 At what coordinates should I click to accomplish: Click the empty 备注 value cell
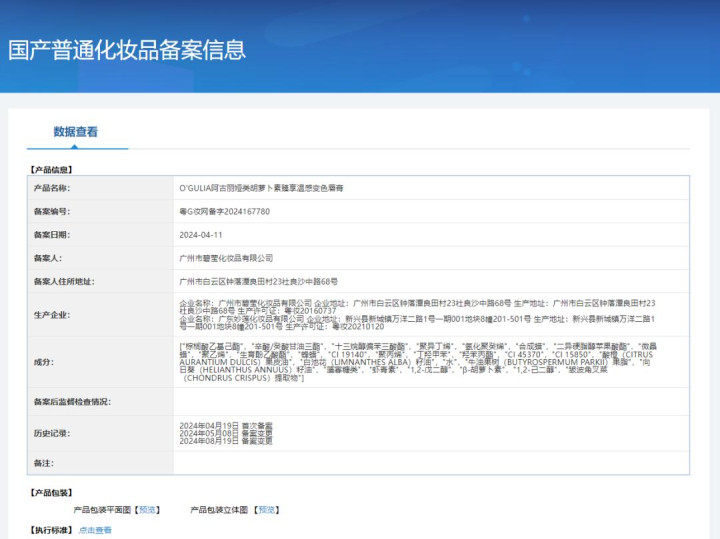pos(430,463)
